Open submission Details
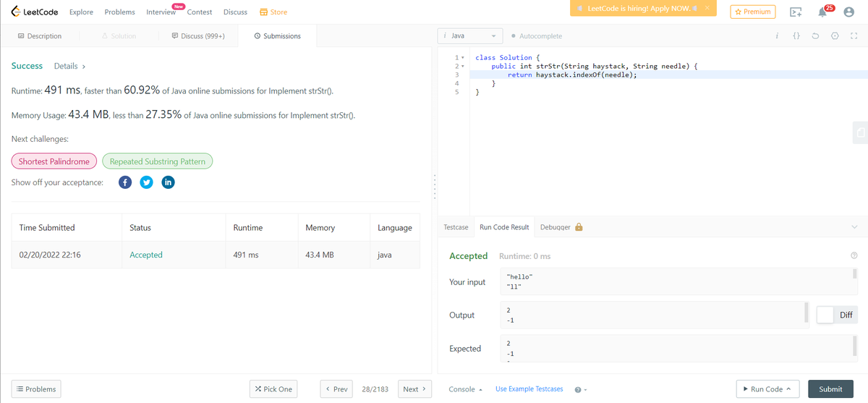 point(69,66)
